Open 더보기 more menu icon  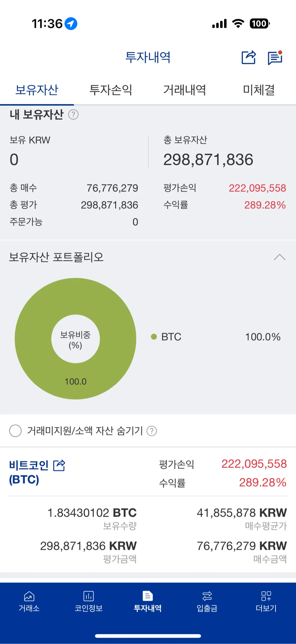coord(266,596)
